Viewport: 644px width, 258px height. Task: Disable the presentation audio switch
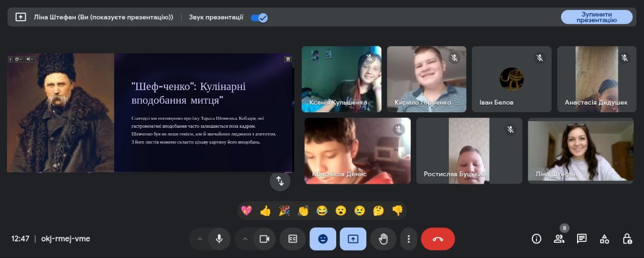click(x=260, y=18)
